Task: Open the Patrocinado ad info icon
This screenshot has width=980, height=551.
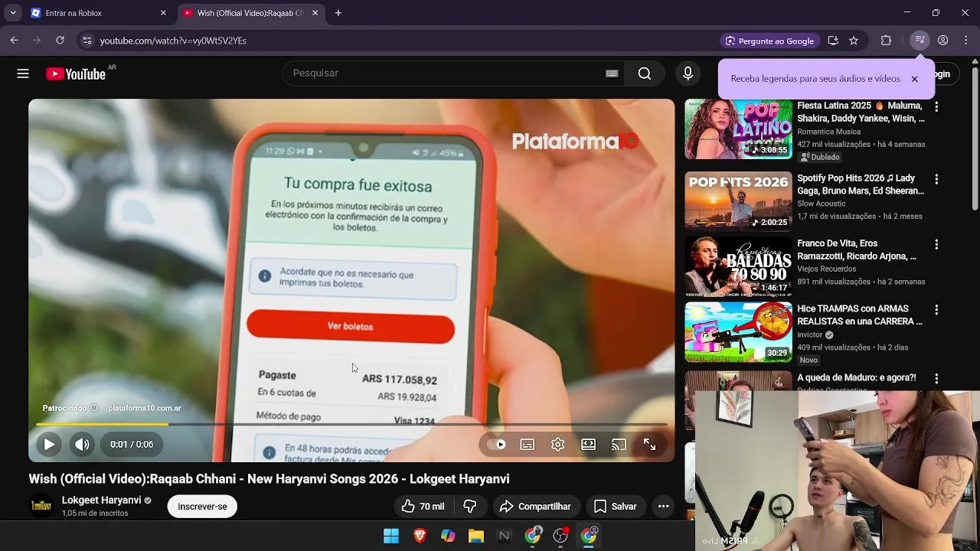Action: click(x=94, y=408)
